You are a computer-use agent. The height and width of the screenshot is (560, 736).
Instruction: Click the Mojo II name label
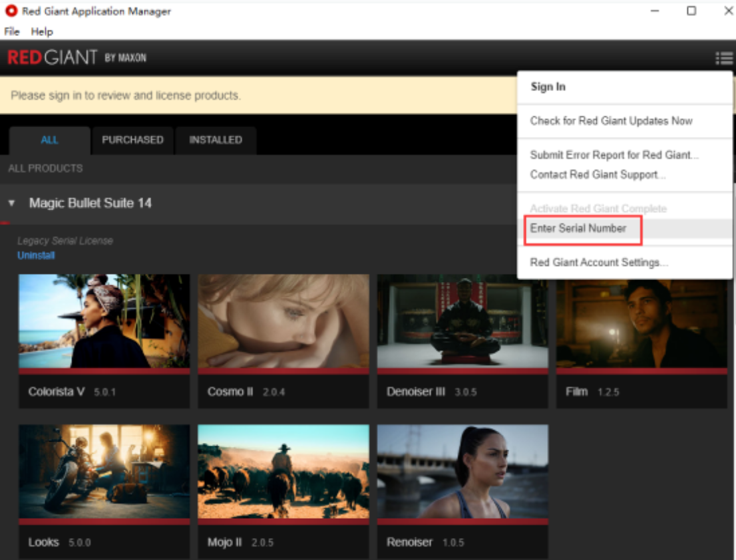(225, 542)
